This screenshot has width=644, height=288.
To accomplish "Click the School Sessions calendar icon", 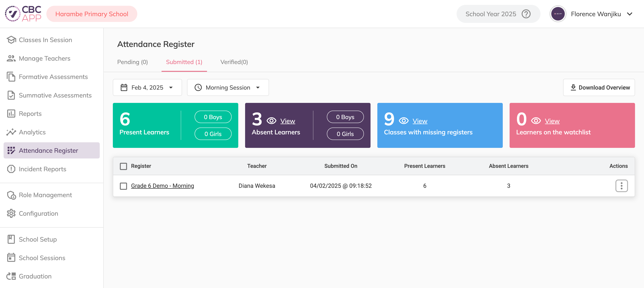I will point(11,258).
